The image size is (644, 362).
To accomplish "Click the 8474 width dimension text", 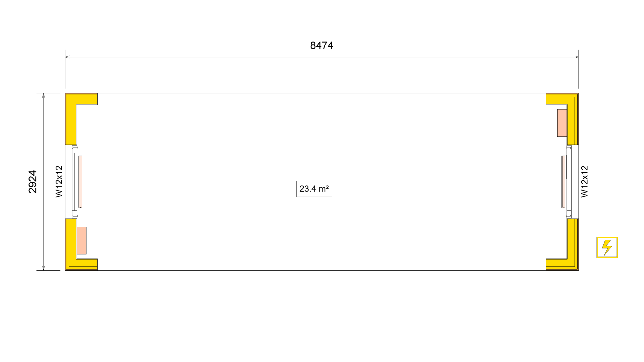I will 321,46.
